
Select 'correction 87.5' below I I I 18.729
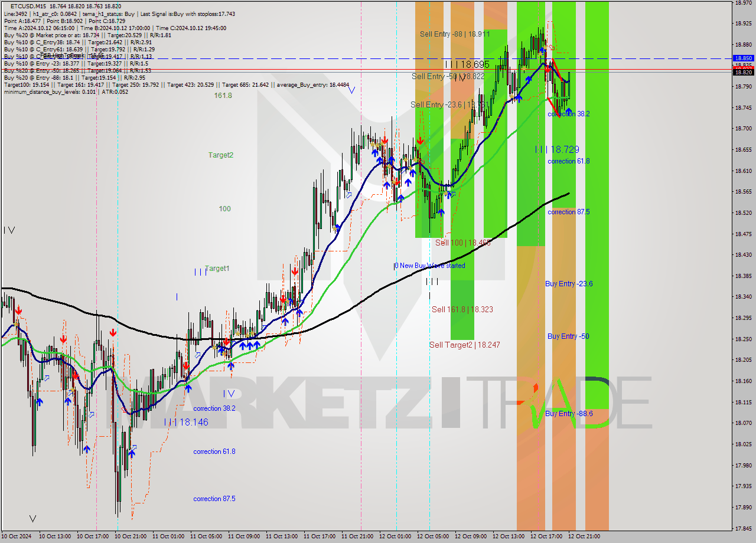tap(568, 212)
